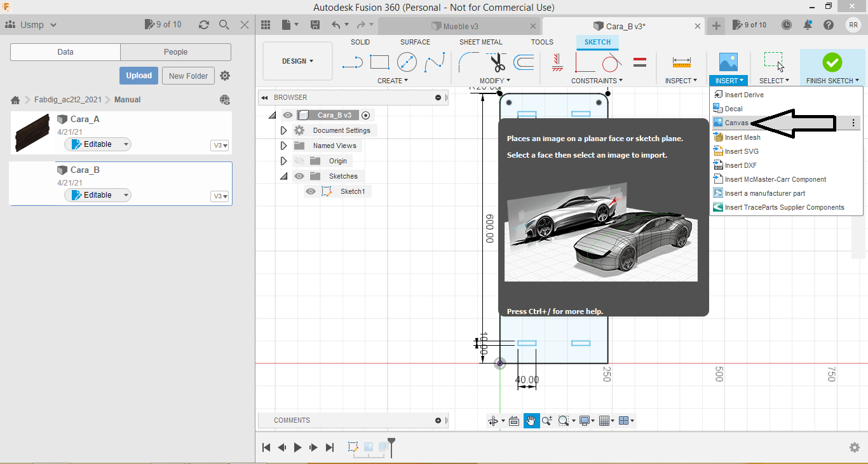
Task: Expand the Document Settings tree node
Action: pyautogui.click(x=284, y=130)
